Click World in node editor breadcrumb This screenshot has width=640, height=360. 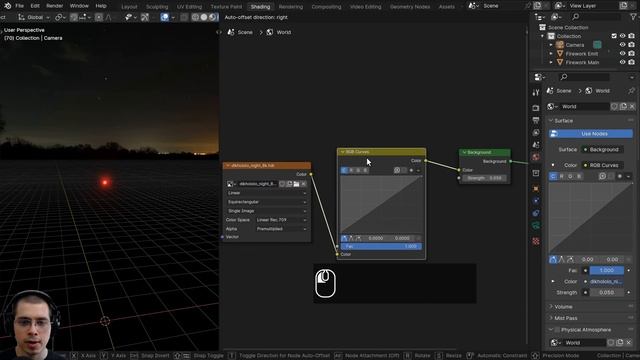point(284,32)
